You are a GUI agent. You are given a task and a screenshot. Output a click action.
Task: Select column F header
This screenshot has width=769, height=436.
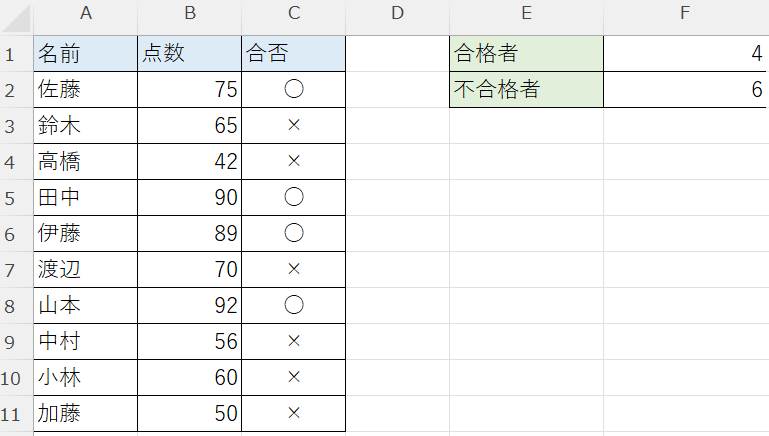686,13
